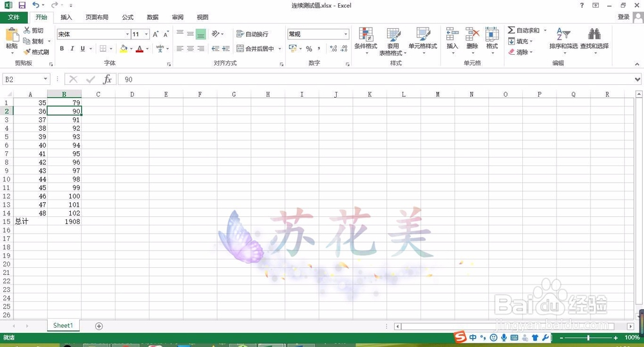This screenshot has height=347, width=644.
Task: Click the zoom slider handle
Action: (x=588, y=337)
